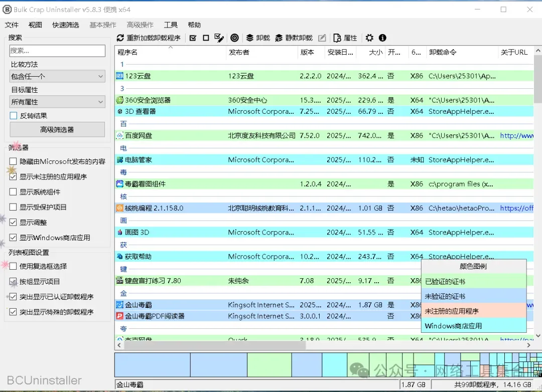Click the 已验证的证书 green legend swatch
542x392 pixels.
474,281
